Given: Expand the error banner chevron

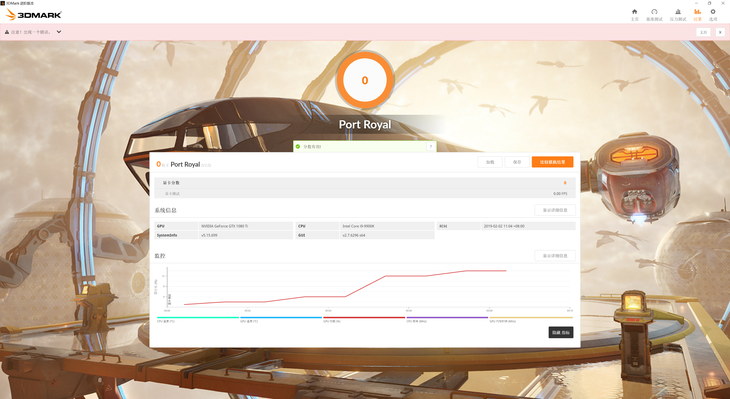Looking at the screenshot, I should tap(59, 32).
